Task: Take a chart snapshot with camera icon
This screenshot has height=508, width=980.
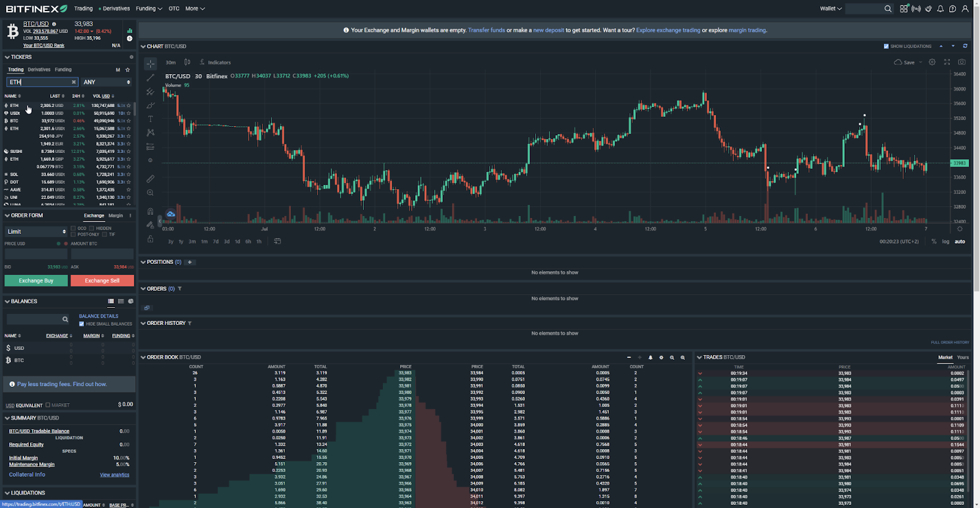Action: pos(962,62)
